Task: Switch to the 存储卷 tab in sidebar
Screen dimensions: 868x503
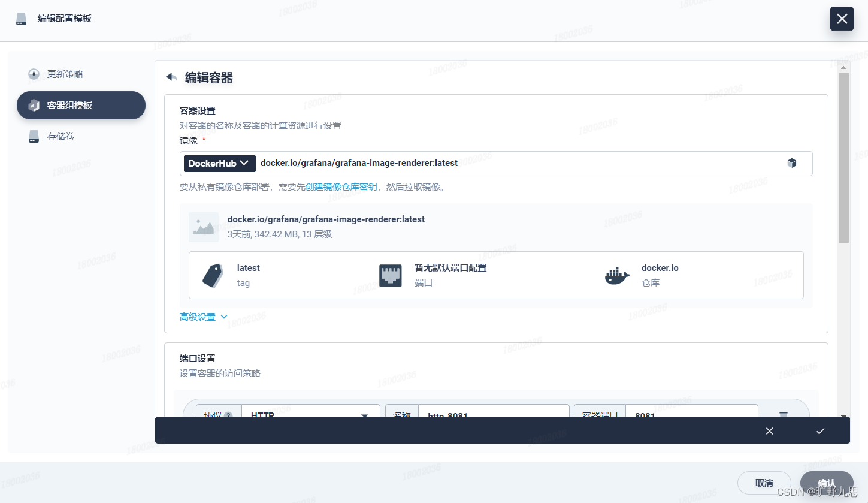Action: [x=61, y=136]
